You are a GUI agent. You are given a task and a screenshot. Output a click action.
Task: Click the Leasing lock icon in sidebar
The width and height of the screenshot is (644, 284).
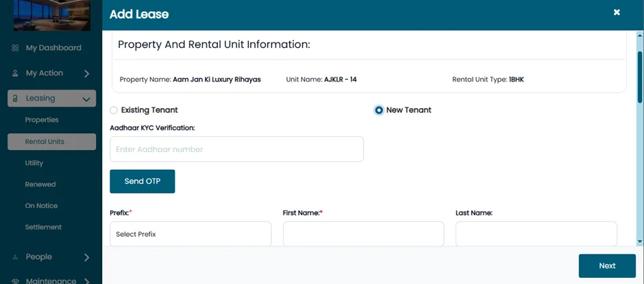pos(15,99)
